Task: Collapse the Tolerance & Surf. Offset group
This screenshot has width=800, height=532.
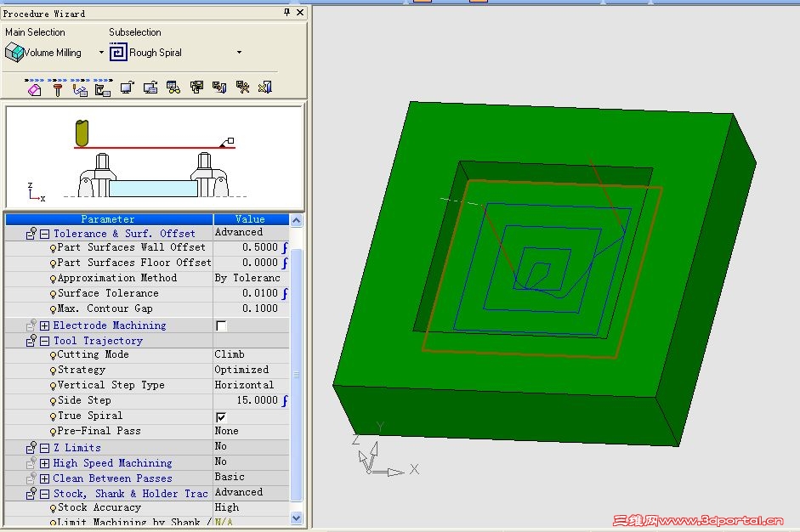Action: (44, 234)
